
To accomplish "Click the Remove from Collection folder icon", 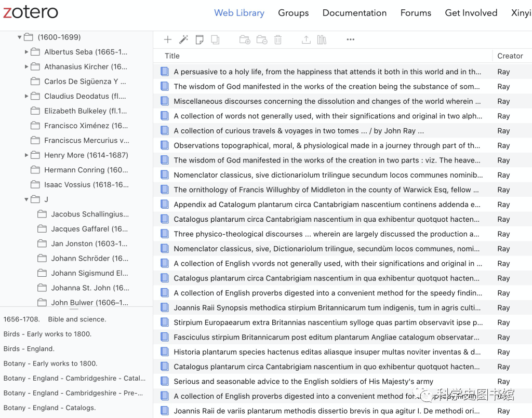I will 262,39.
